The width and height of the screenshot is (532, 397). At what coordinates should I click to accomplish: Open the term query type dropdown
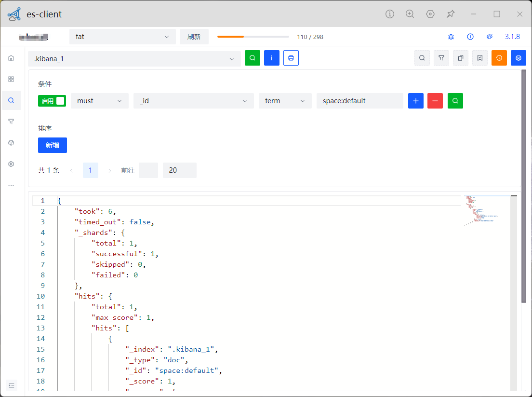[285, 101]
